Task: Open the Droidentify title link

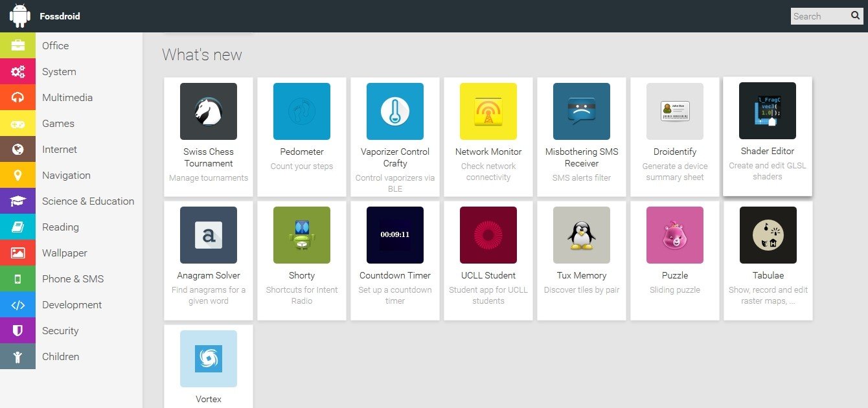Action: pos(675,152)
